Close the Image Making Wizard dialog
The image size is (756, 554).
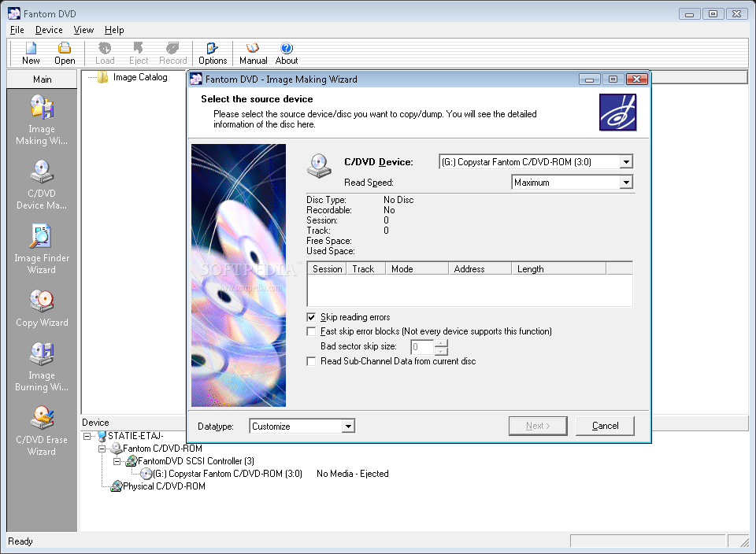(636, 79)
